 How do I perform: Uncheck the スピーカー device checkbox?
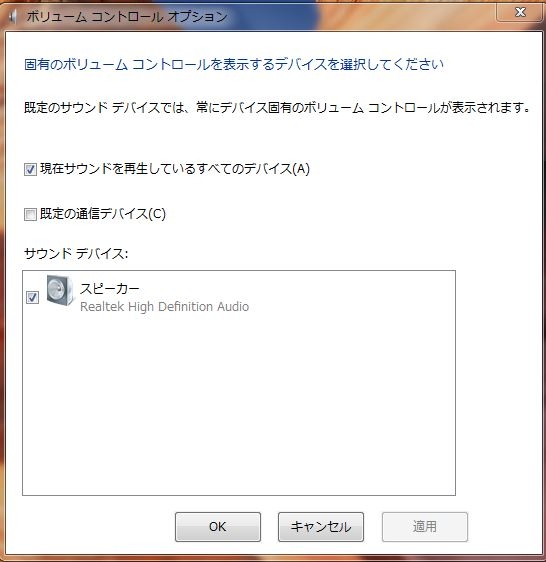32,297
